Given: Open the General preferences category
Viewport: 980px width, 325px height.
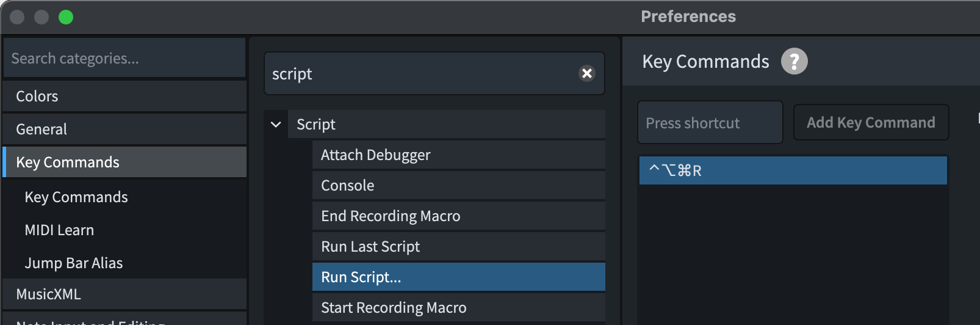Looking at the screenshot, I should [x=124, y=130].
